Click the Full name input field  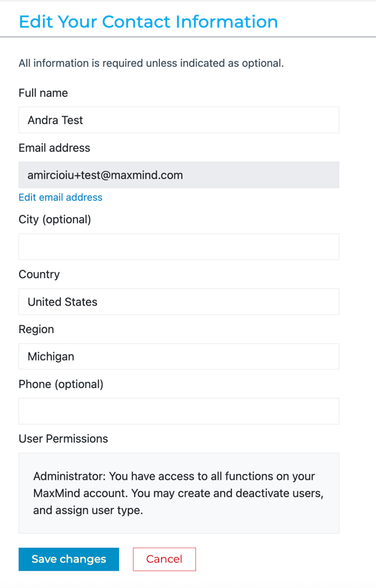(x=178, y=120)
